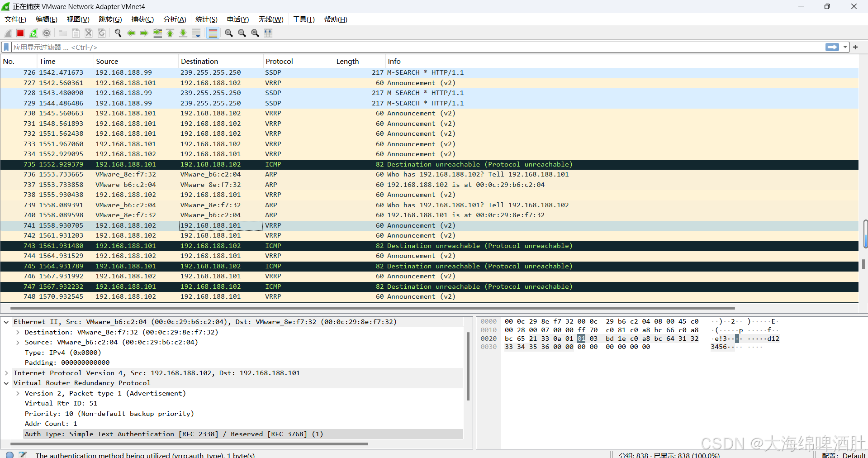
Task: Zoom in the main window text
Action: click(229, 33)
